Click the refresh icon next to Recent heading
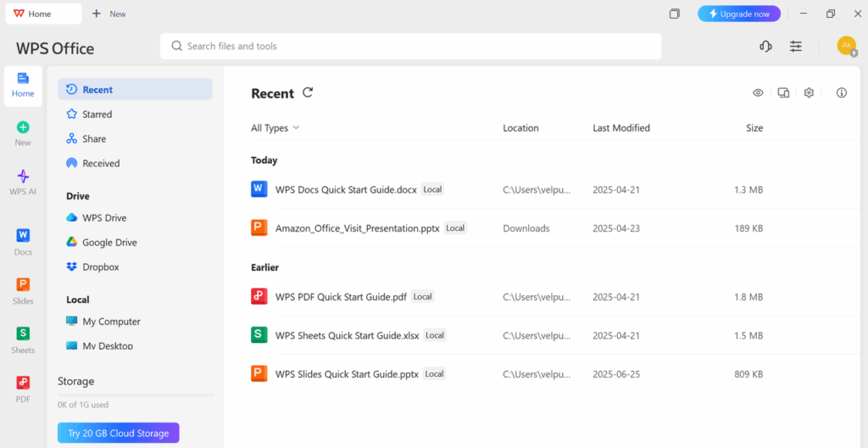Image resolution: width=868 pixels, height=448 pixels. click(x=308, y=92)
